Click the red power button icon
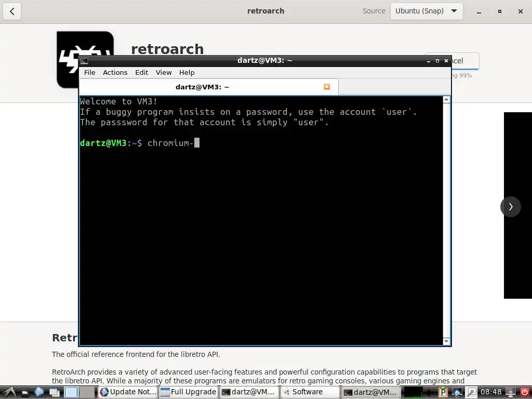 (525, 392)
